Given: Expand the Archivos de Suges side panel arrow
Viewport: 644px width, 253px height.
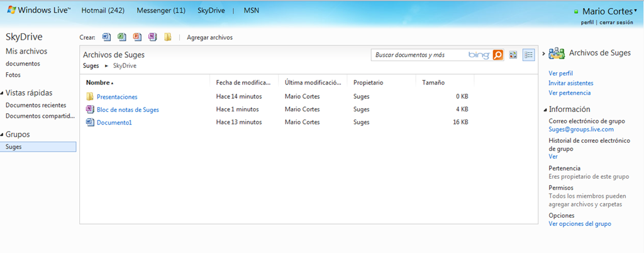Looking at the screenshot, I should point(544,53).
